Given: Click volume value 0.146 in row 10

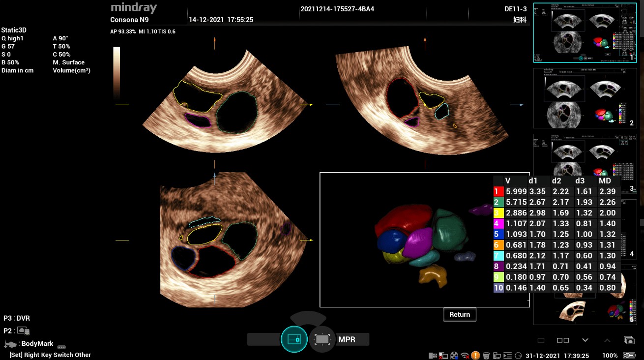Looking at the screenshot, I should [516, 288].
